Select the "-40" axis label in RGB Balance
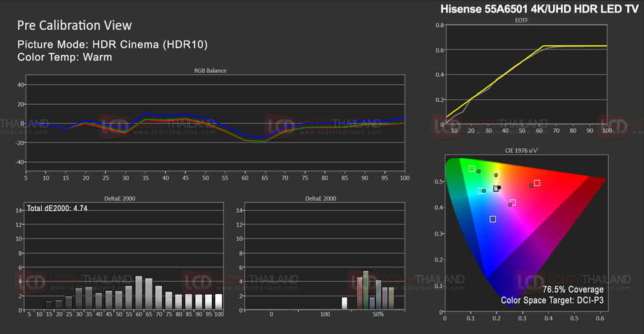Screen dimensions: 644x334 tap(21, 162)
